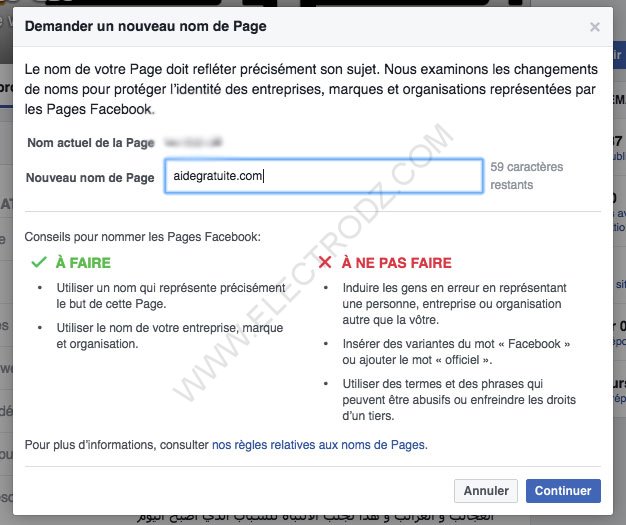Cancel with the Annuler button
This screenshot has height=525, width=626.
pos(486,491)
